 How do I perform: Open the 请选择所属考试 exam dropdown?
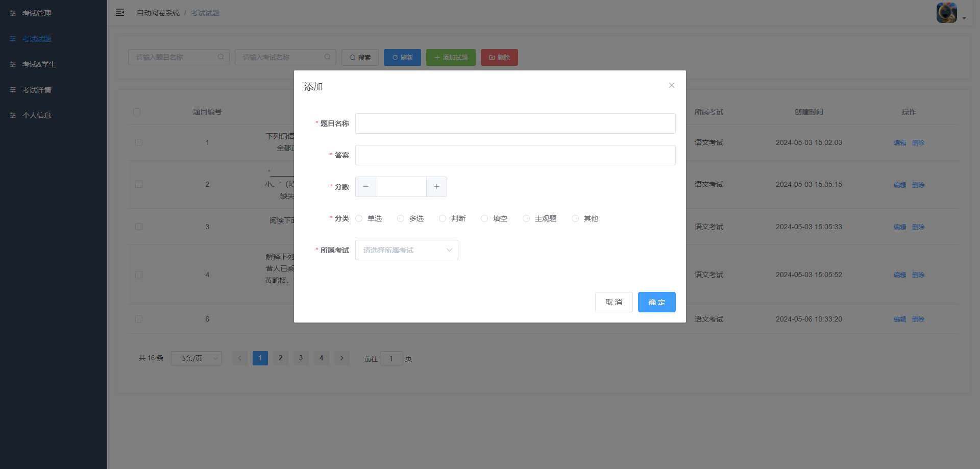[x=406, y=250]
